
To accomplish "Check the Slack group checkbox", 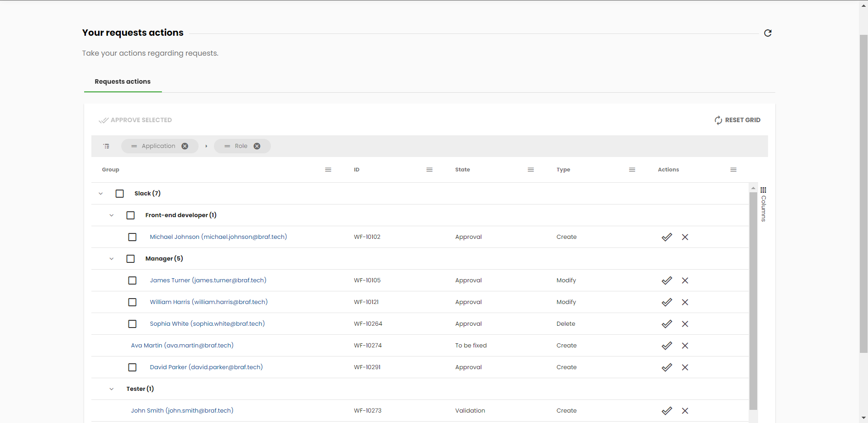I will 120,194.
